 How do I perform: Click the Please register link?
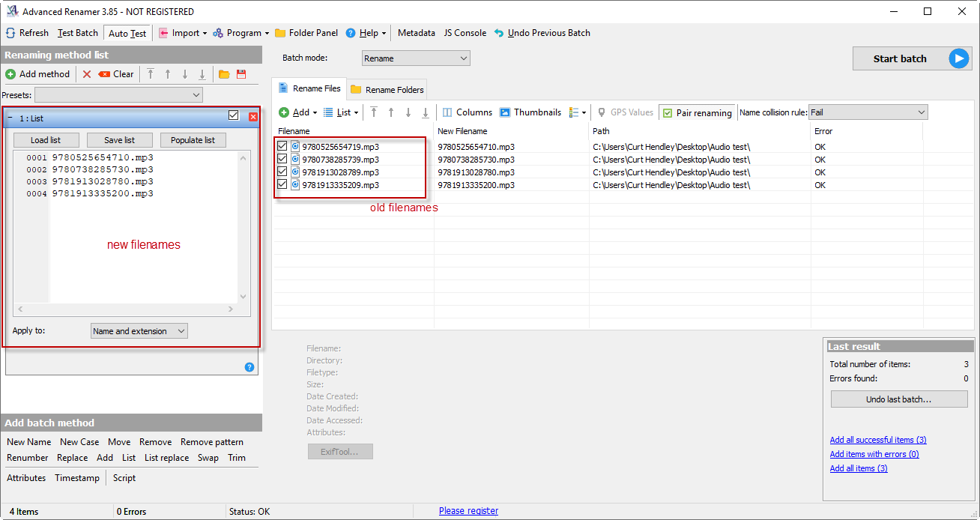pos(468,511)
